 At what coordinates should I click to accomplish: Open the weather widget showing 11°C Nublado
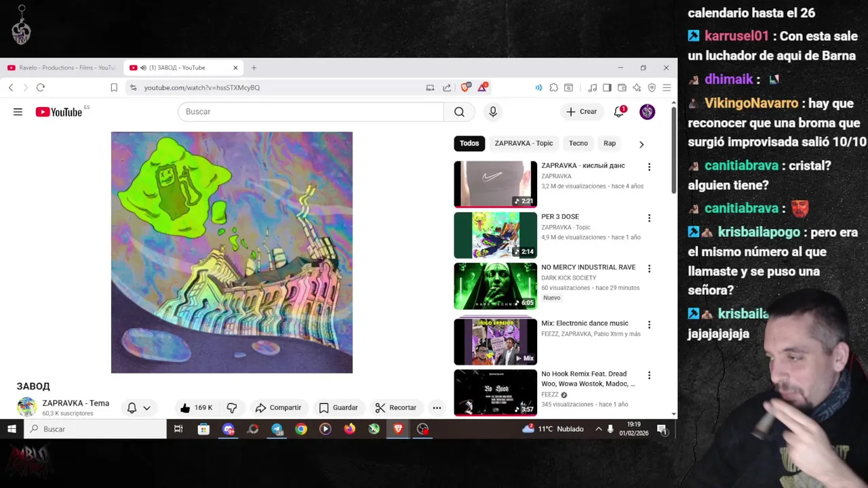[x=553, y=429]
